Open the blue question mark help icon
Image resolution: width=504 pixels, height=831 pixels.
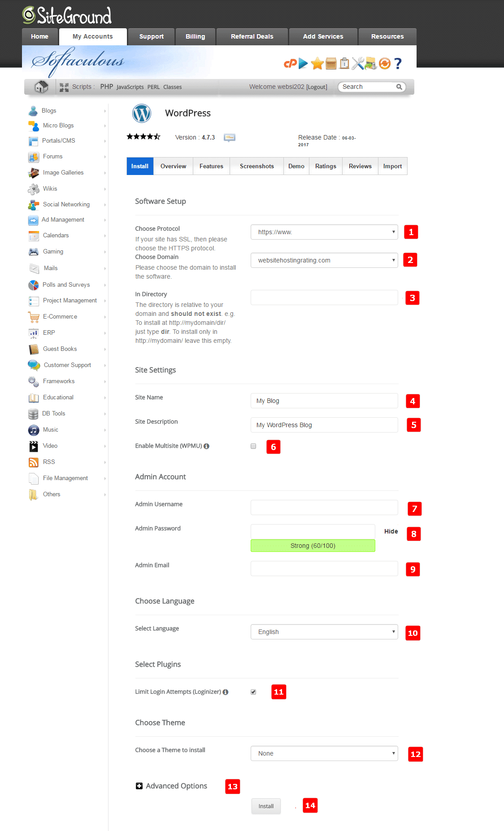pos(398,64)
